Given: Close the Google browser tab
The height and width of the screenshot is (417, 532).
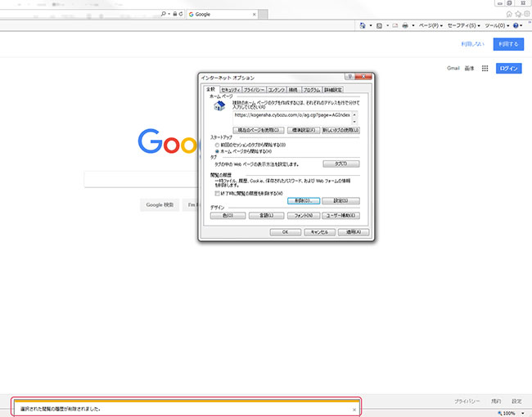Looking at the screenshot, I should [254, 14].
